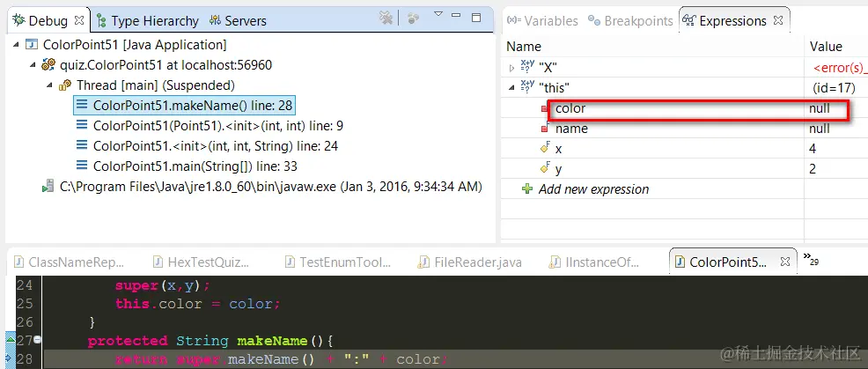Image resolution: width=868 pixels, height=369 pixels.
Task: Collapse the "this" expression row
Action: click(511, 87)
